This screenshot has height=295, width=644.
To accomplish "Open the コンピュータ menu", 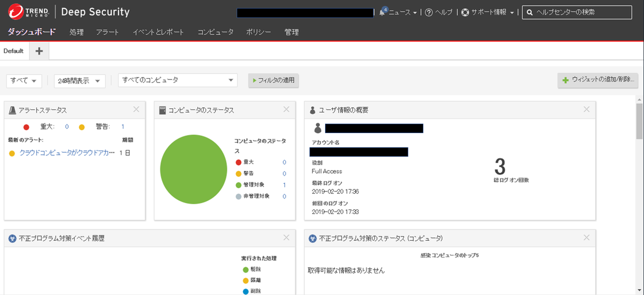I will click(215, 32).
